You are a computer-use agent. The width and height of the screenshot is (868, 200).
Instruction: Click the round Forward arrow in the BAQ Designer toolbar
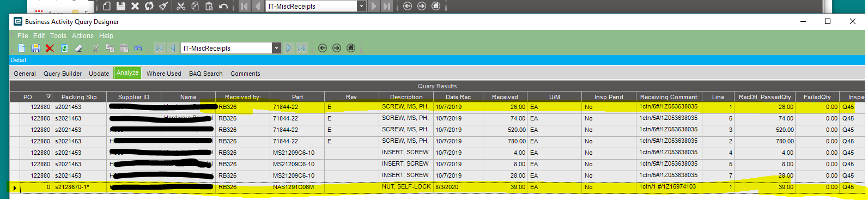(x=337, y=48)
